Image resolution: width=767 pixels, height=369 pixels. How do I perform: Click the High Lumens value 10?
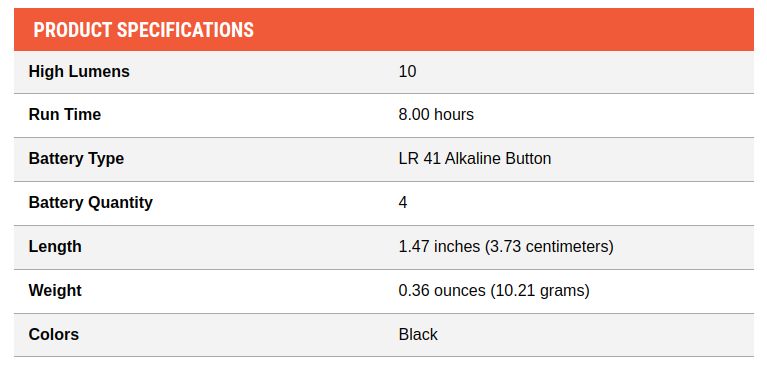[x=407, y=71]
